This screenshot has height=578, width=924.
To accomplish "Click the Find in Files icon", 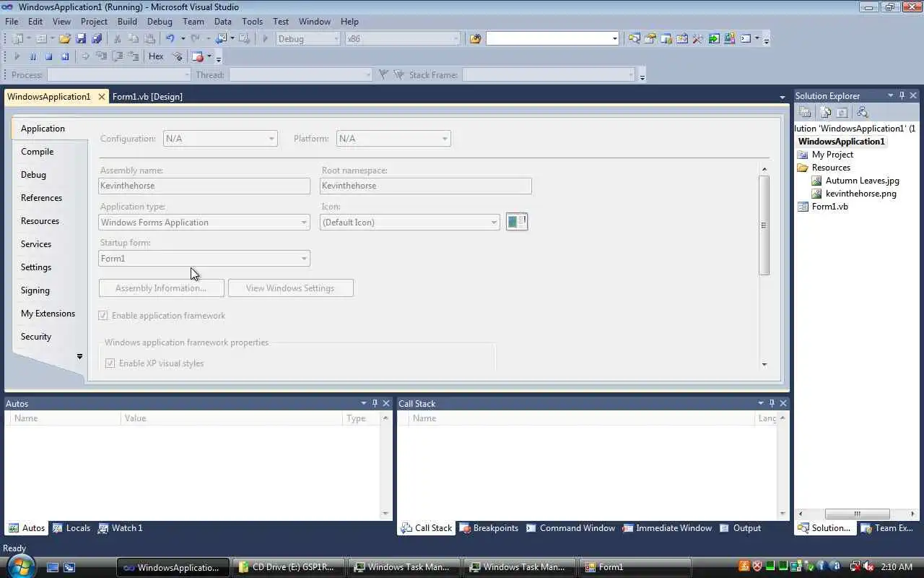I will point(475,38).
